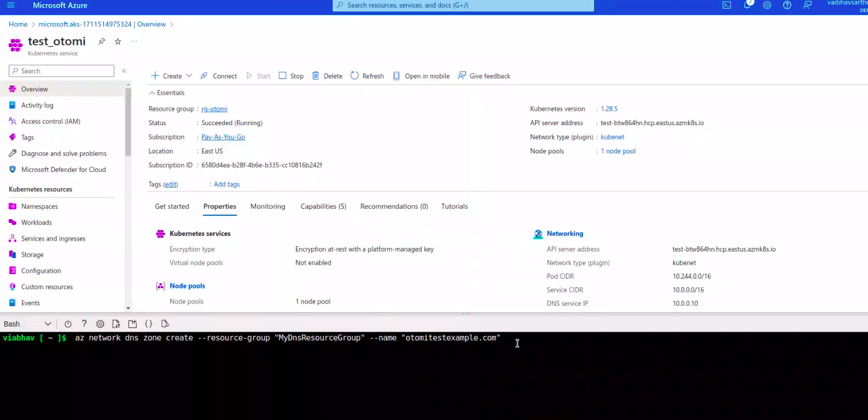868x420 pixels.
Task: Collapse the left sidebar with the double chevron
Action: click(x=123, y=71)
